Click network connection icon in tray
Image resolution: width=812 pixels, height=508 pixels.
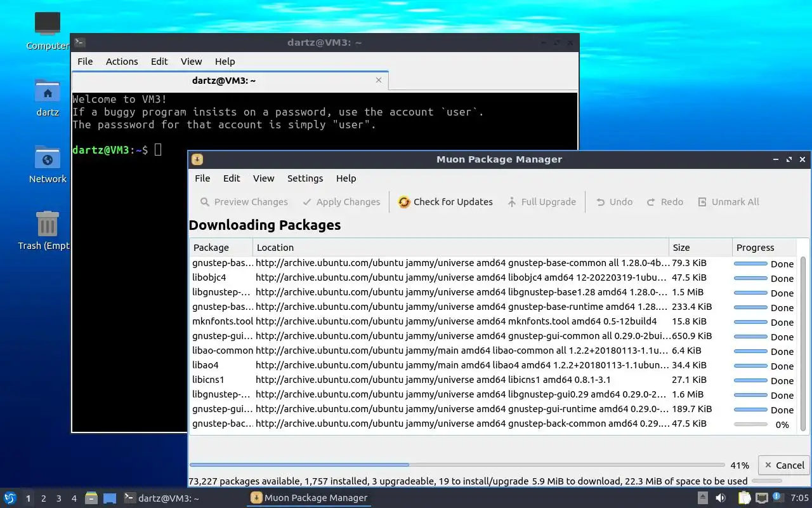coord(761,498)
